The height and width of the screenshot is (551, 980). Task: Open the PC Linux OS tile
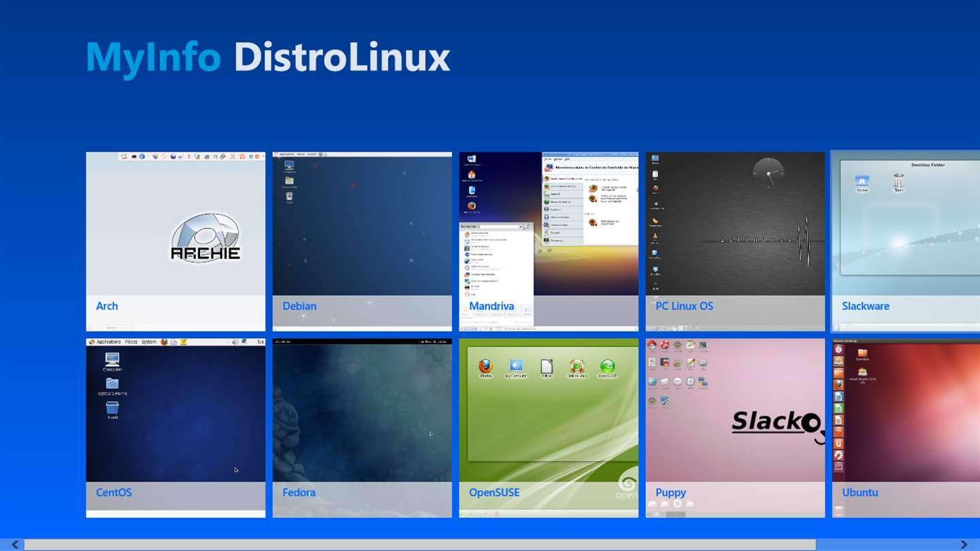tap(735, 241)
